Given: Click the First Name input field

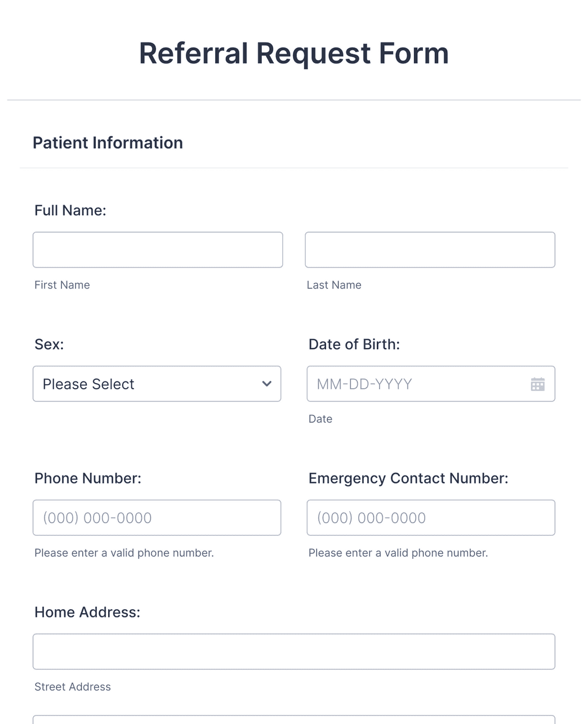Looking at the screenshot, I should 158,250.
